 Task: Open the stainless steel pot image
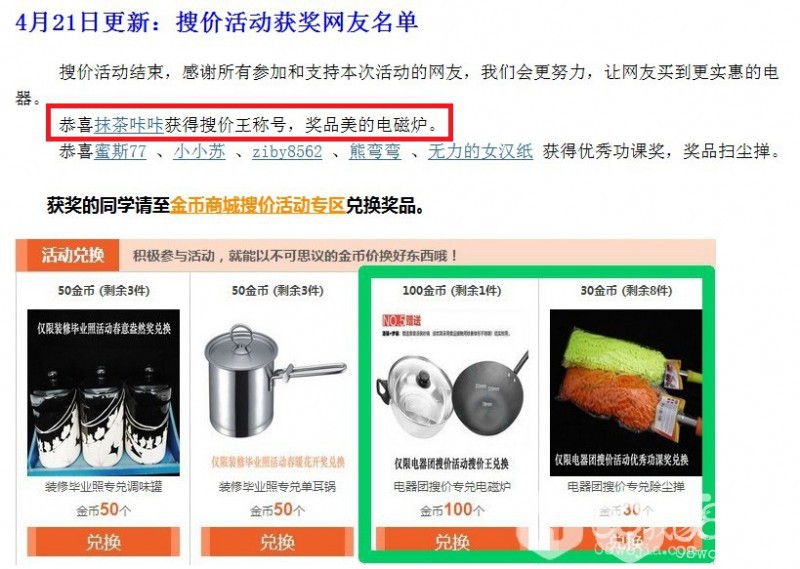277,392
